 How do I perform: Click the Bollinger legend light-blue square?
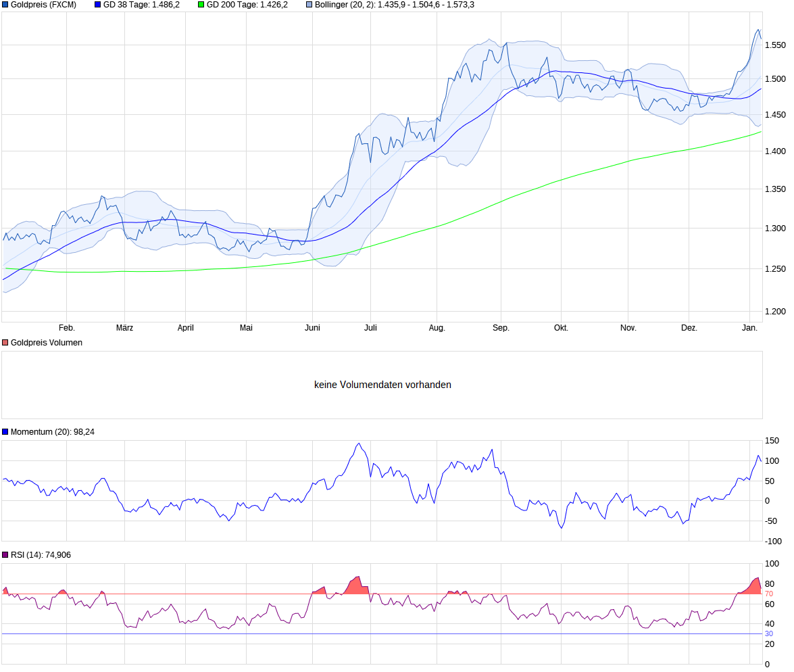point(309,5)
